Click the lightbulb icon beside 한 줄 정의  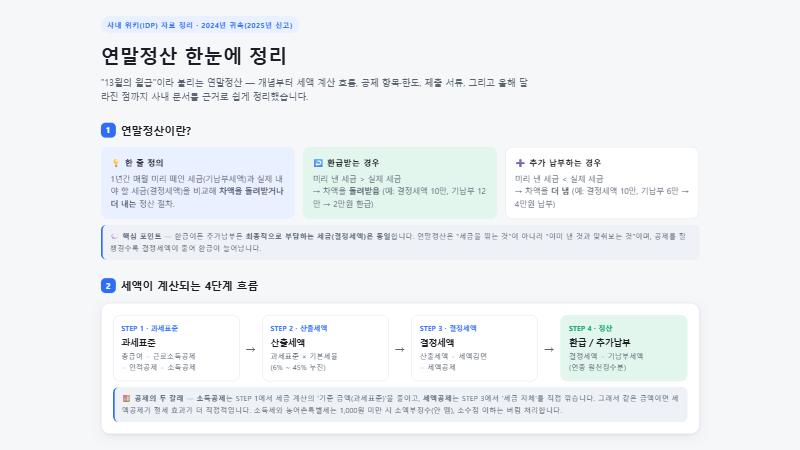click(x=115, y=163)
